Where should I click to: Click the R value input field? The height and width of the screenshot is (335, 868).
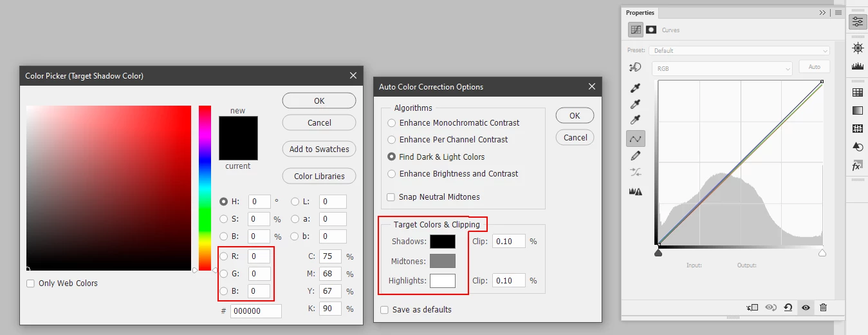tap(259, 256)
